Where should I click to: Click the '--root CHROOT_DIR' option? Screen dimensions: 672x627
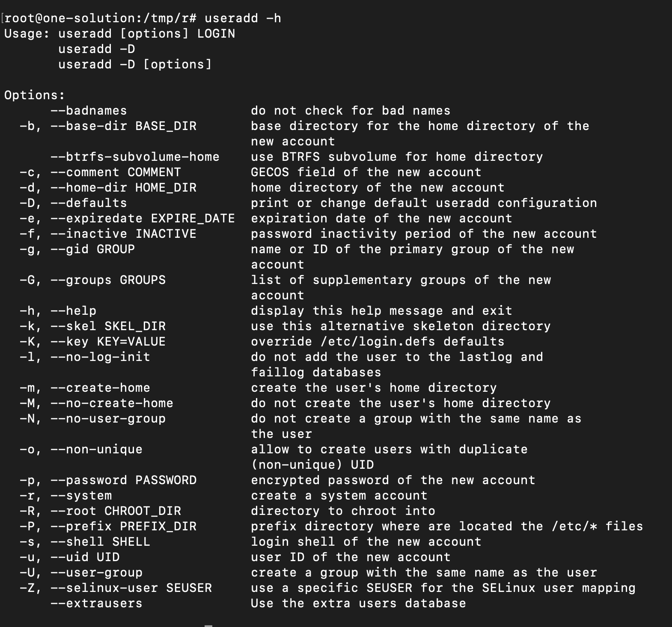tap(116, 511)
